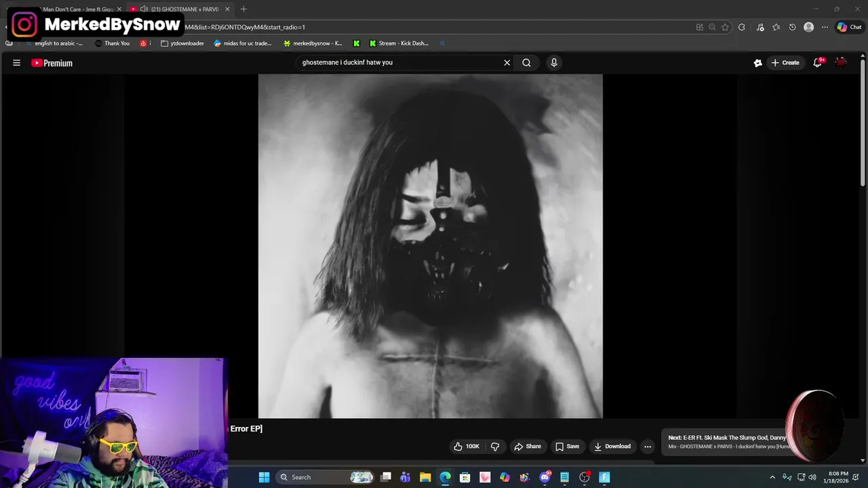Open the YouTube notifications bell
Viewport: 868px width, 488px height.
(x=818, y=62)
